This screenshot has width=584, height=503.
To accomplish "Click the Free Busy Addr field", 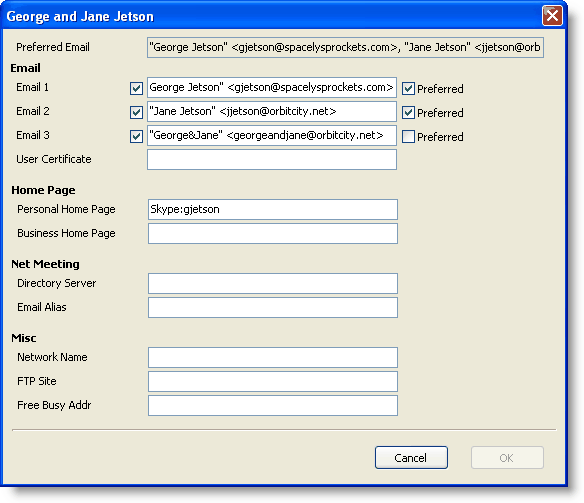I will [273, 405].
